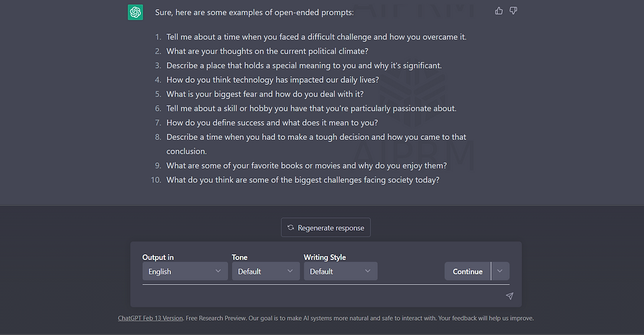Image resolution: width=644 pixels, height=335 pixels.
Task: Click the prompt about defining success
Action: coord(272,123)
